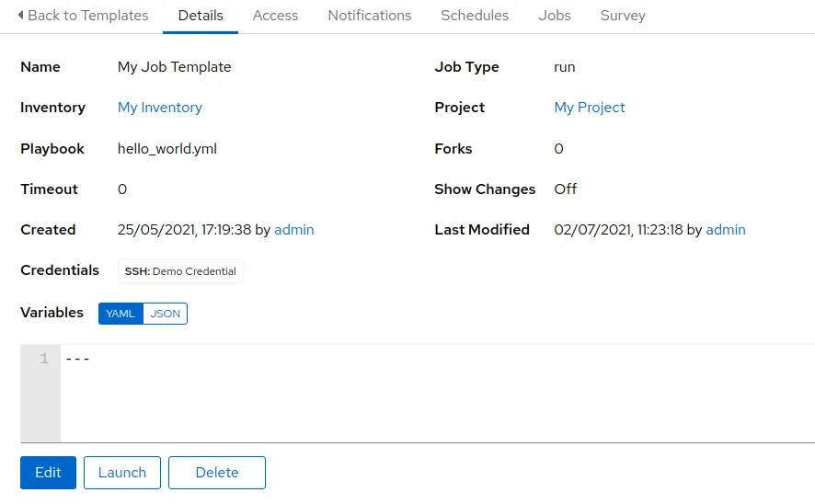Open the Access tab
Viewport: 815px width, 504px height.
[x=275, y=16]
